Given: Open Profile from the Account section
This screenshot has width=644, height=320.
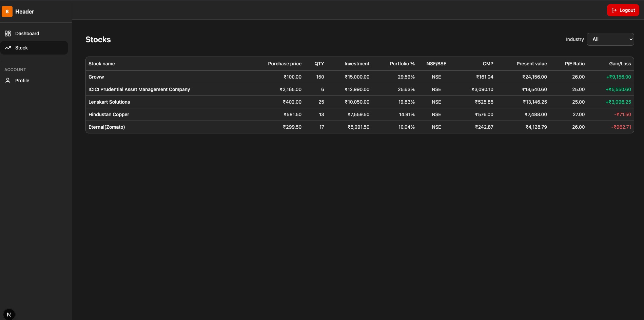Looking at the screenshot, I should (22, 81).
